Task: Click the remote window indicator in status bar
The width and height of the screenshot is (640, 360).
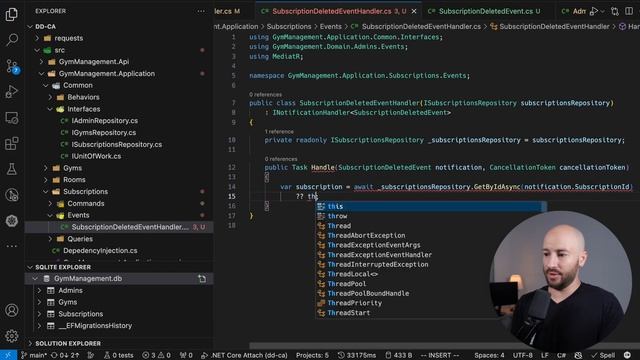Action: pos(8,355)
